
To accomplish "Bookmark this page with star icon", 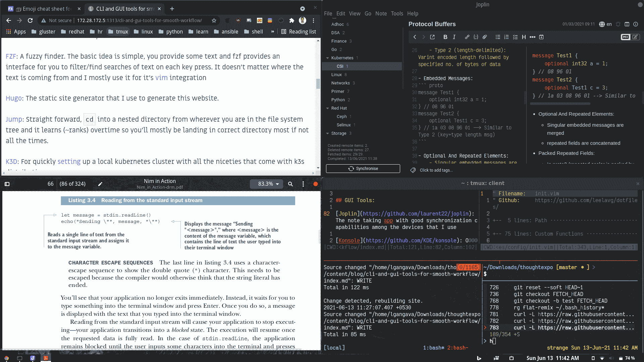I will pyautogui.click(x=214, y=20).
